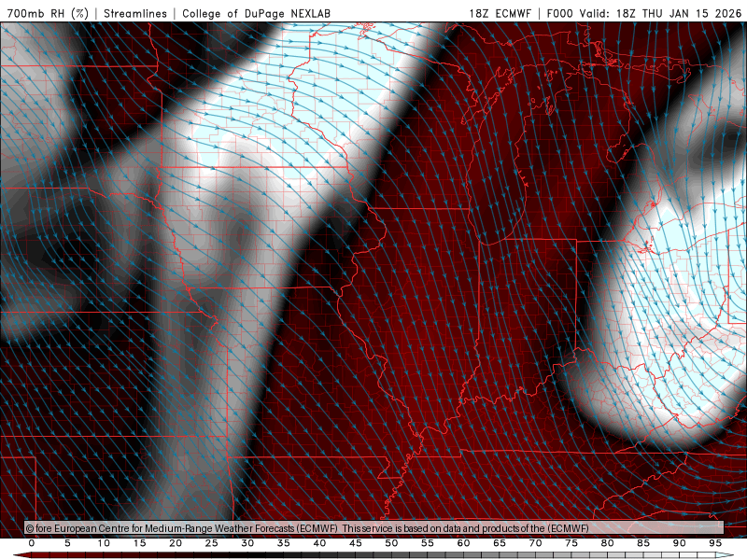Click the "70" label on the RH scale

(x=535, y=543)
